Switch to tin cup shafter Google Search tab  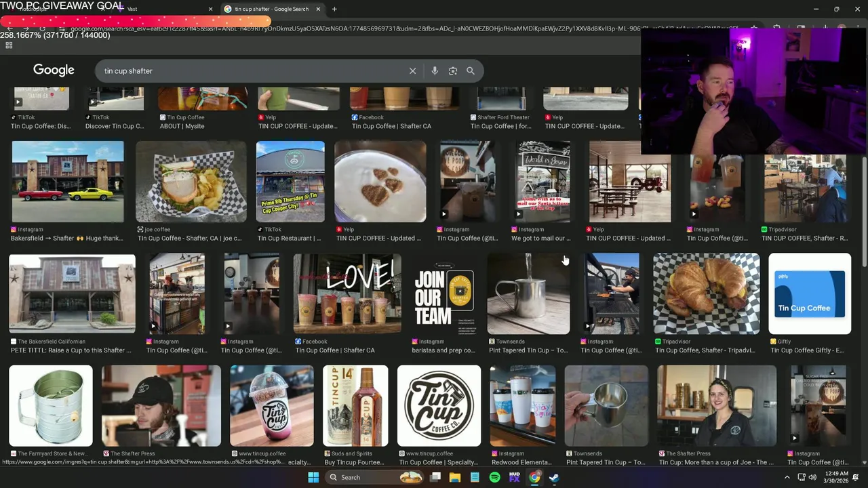pyautogui.click(x=271, y=9)
